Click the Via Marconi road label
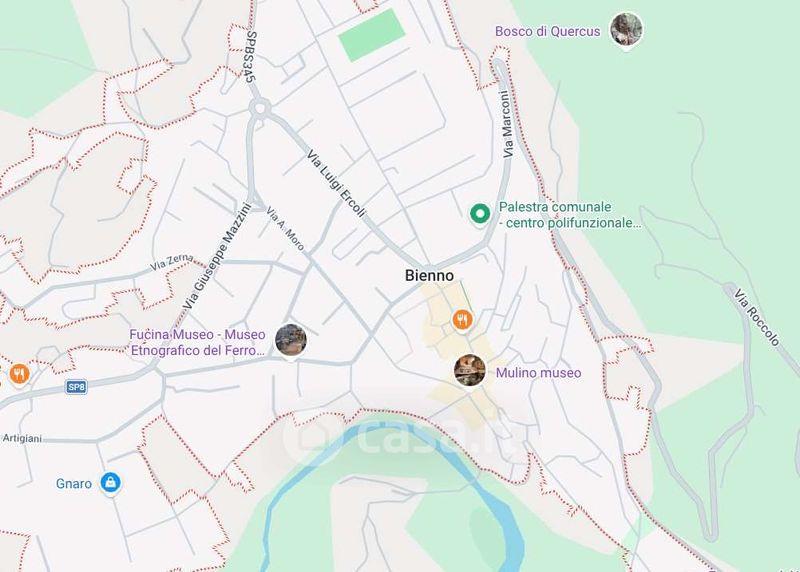 (x=506, y=125)
